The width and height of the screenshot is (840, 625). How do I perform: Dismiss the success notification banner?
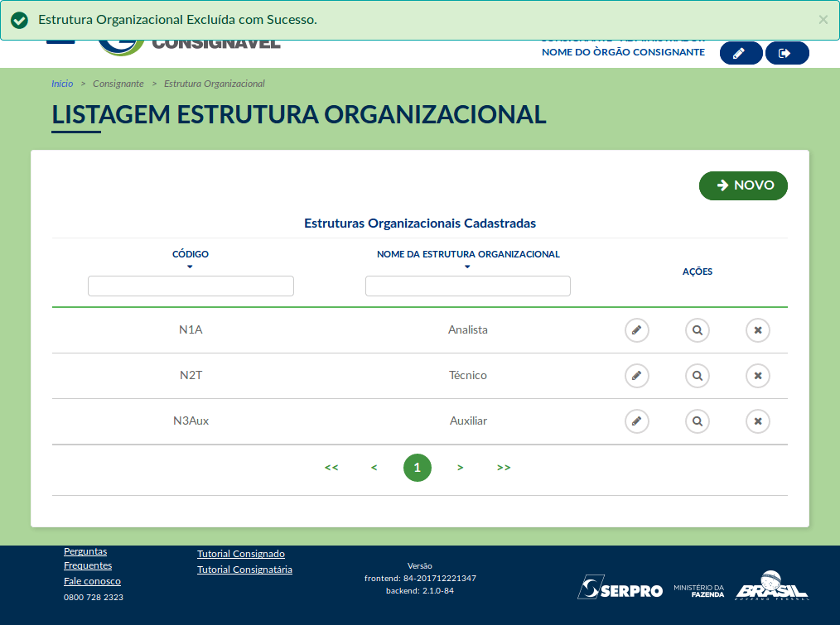tap(823, 20)
